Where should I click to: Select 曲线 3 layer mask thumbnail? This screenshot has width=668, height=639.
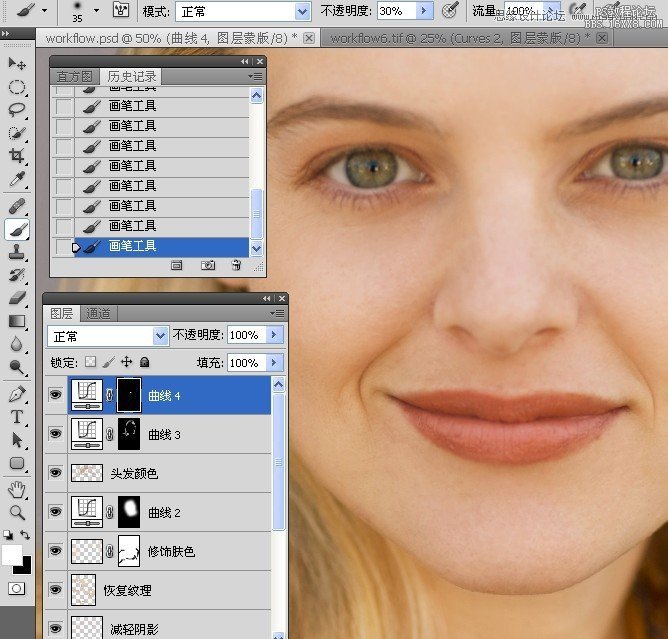(x=129, y=434)
